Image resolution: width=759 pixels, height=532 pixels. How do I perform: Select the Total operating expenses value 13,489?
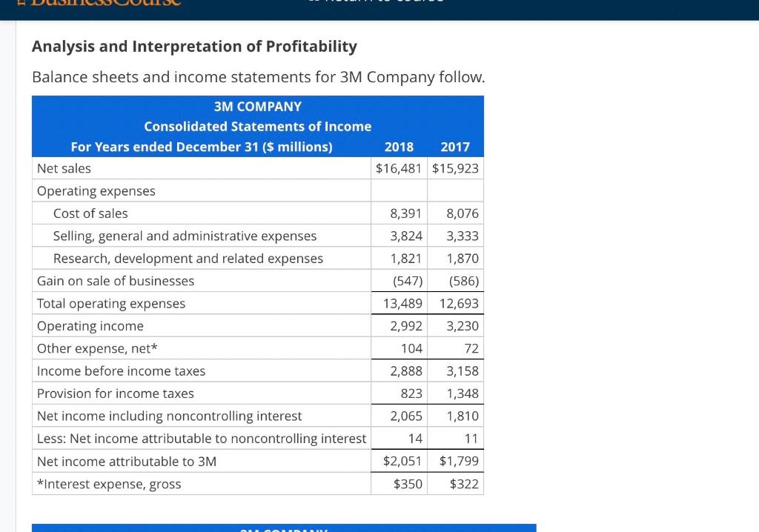point(405,303)
